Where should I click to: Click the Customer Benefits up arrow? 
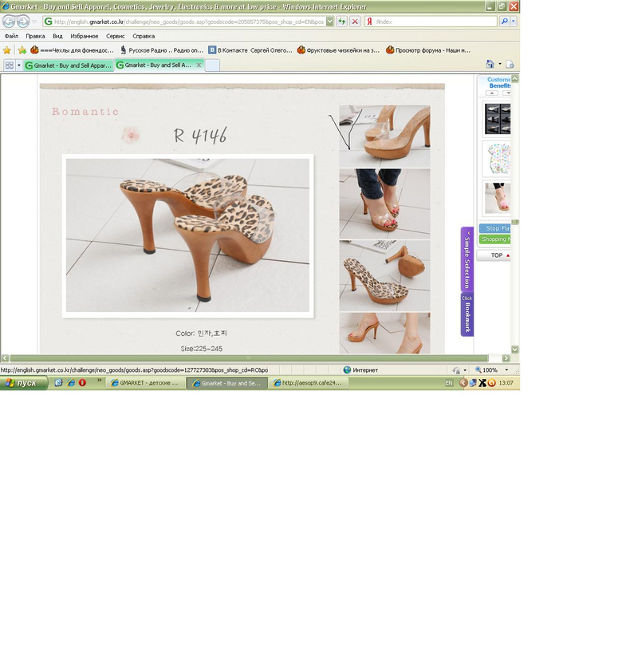[491, 93]
